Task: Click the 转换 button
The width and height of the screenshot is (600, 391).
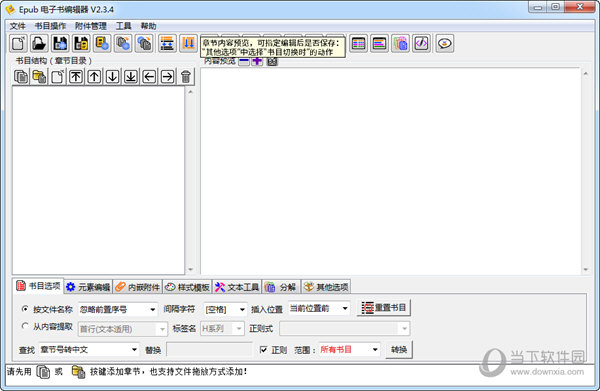Action: (x=399, y=350)
